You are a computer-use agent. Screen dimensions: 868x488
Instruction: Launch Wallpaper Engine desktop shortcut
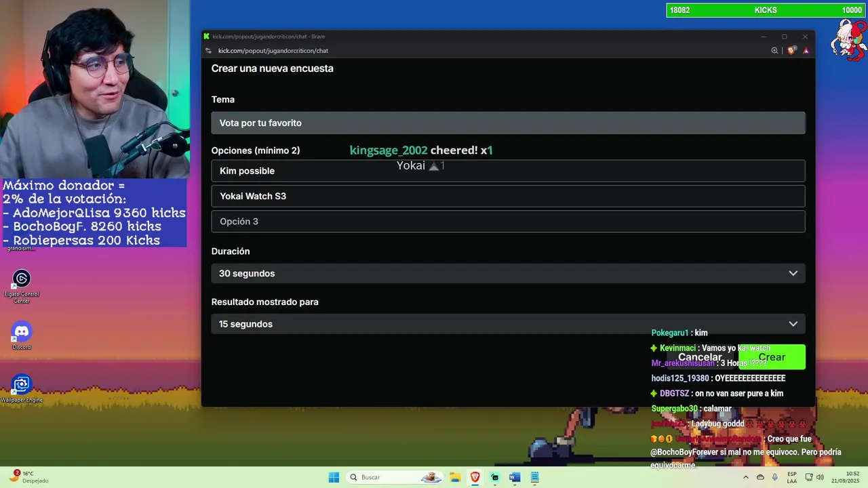click(22, 389)
